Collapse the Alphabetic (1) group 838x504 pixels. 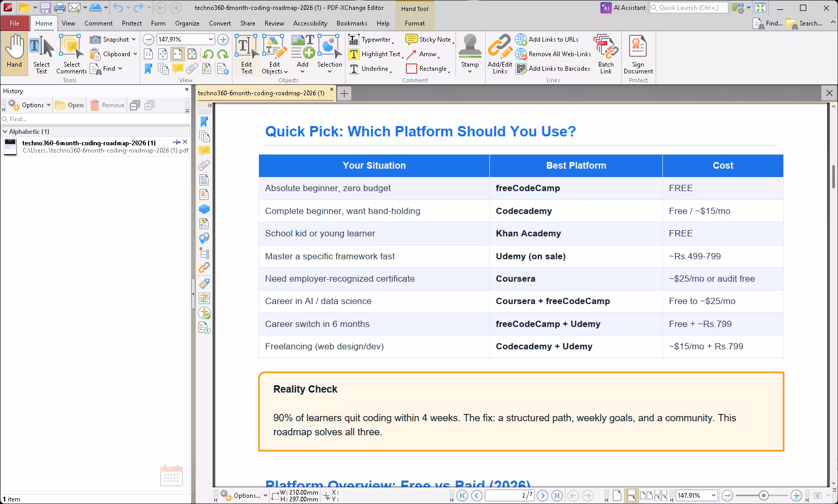pyautogui.click(x=5, y=132)
